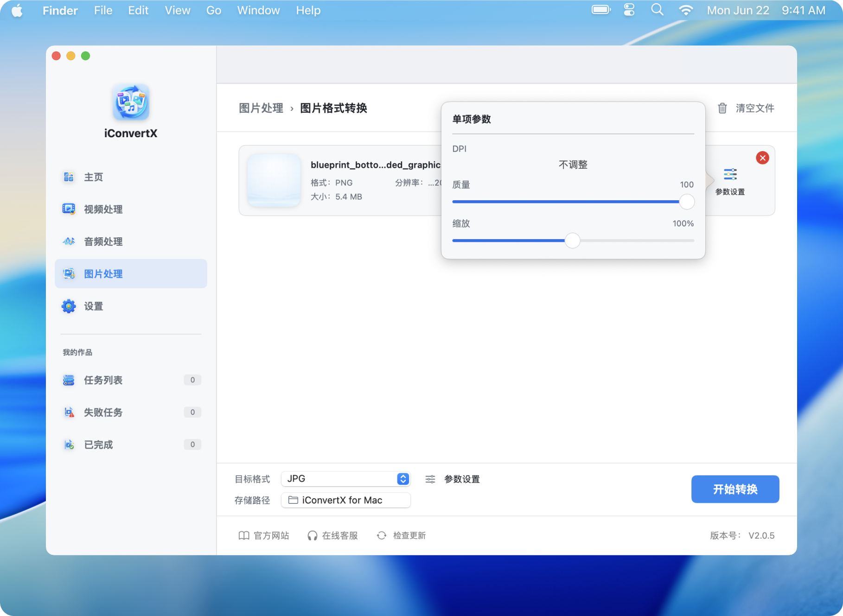843x616 pixels.
Task: Open bottom 参数设置 next to target format
Action: coord(453,479)
